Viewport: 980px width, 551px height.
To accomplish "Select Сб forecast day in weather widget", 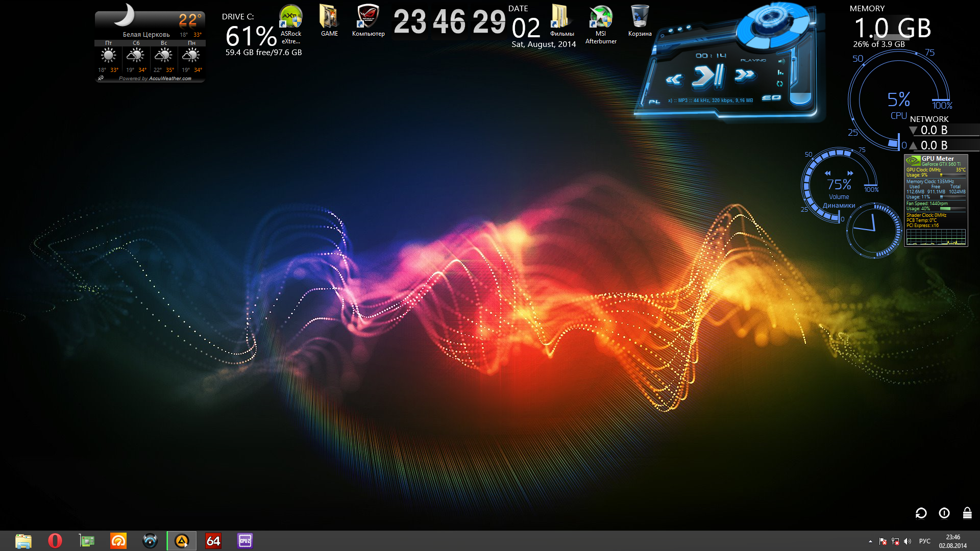I will coord(136,56).
